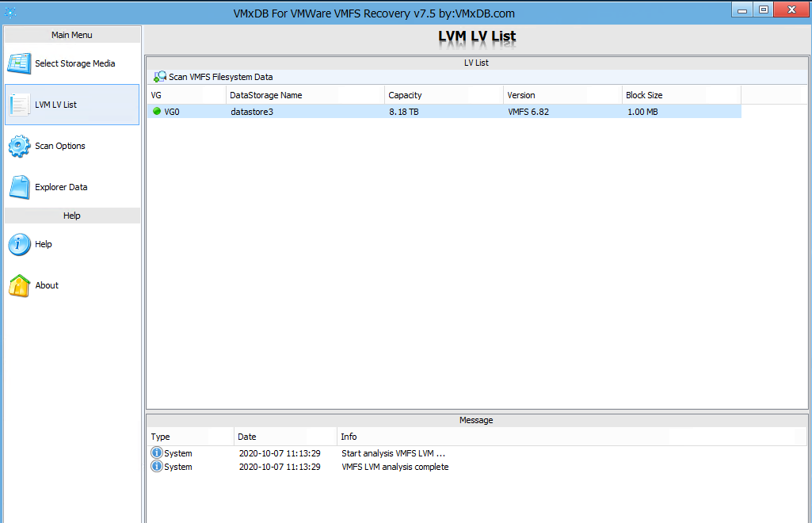Open the Scan Options section
812x523 pixels.
[72, 146]
